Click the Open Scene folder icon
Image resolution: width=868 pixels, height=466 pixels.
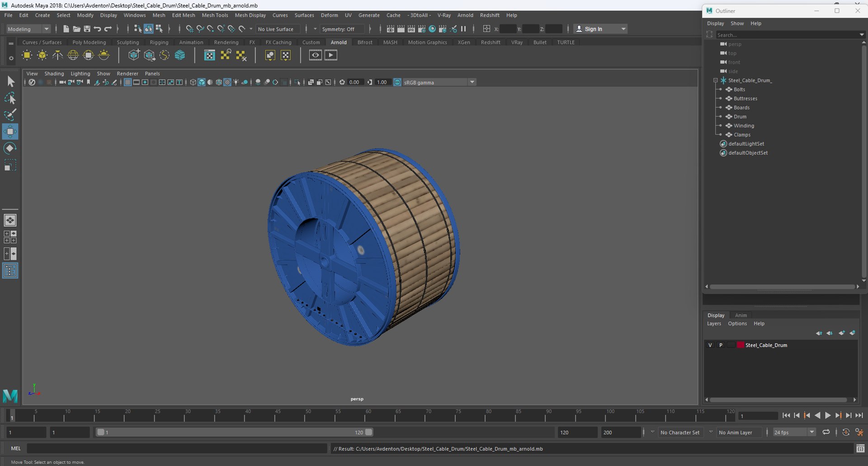point(76,29)
